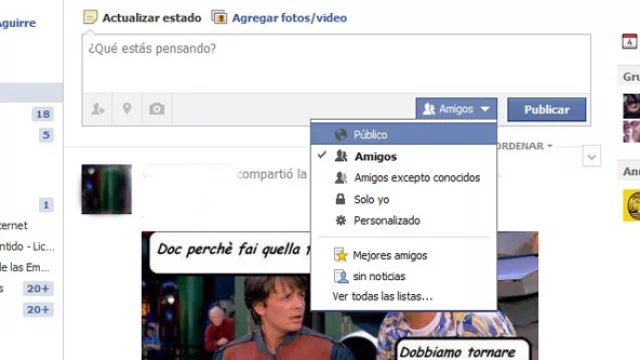Select Público in the audience menu
Viewport: 640px width, 360px height.
coord(404,134)
